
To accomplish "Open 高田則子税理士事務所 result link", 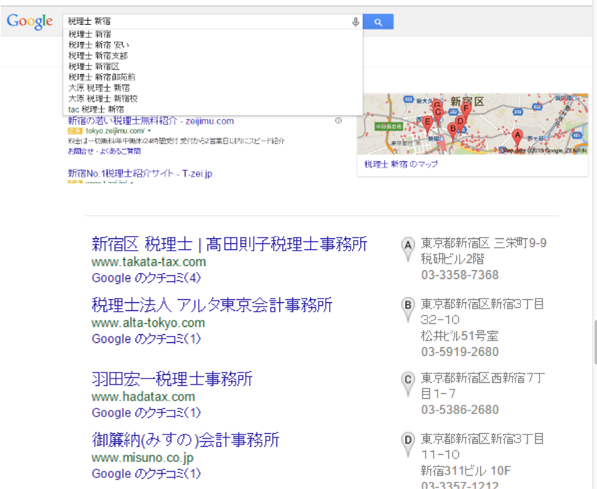I will [229, 244].
